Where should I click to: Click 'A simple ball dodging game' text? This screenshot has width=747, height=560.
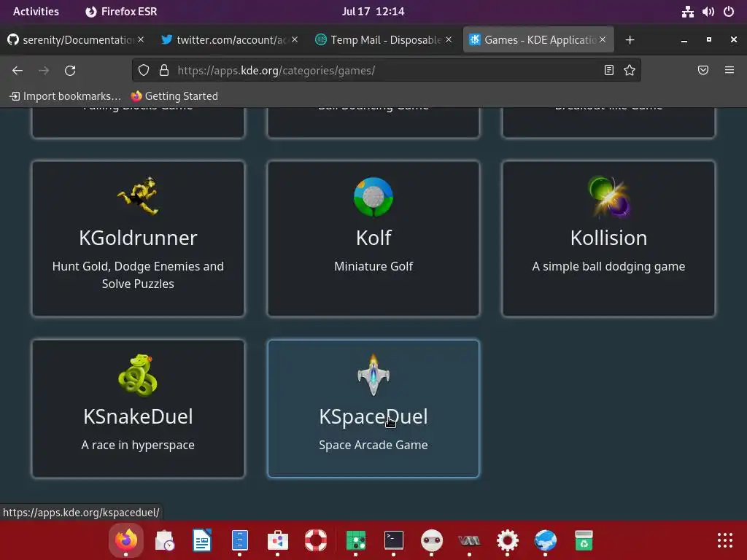(x=608, y=266)
